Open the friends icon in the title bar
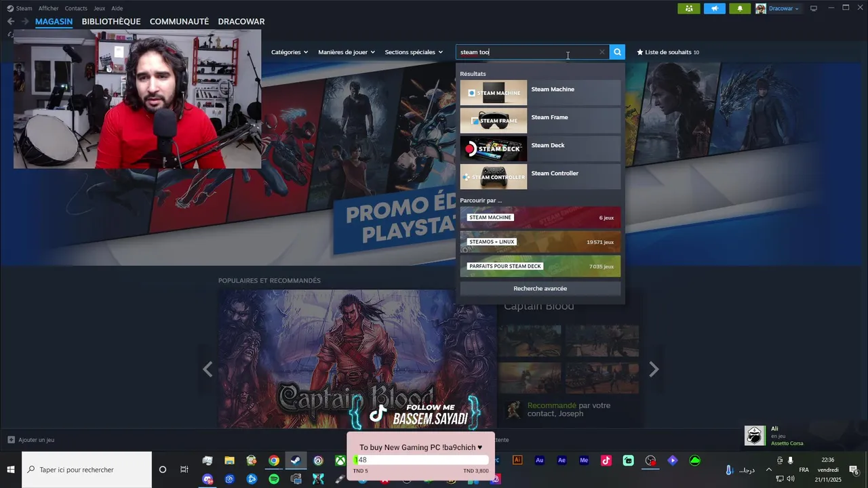This screenshot has height=488, width=868. click(689, 8)
